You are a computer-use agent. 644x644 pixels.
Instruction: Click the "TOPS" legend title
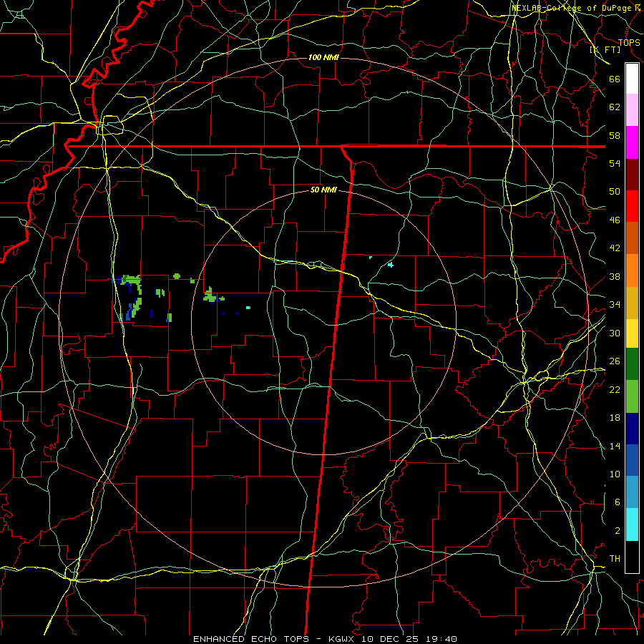629,43
